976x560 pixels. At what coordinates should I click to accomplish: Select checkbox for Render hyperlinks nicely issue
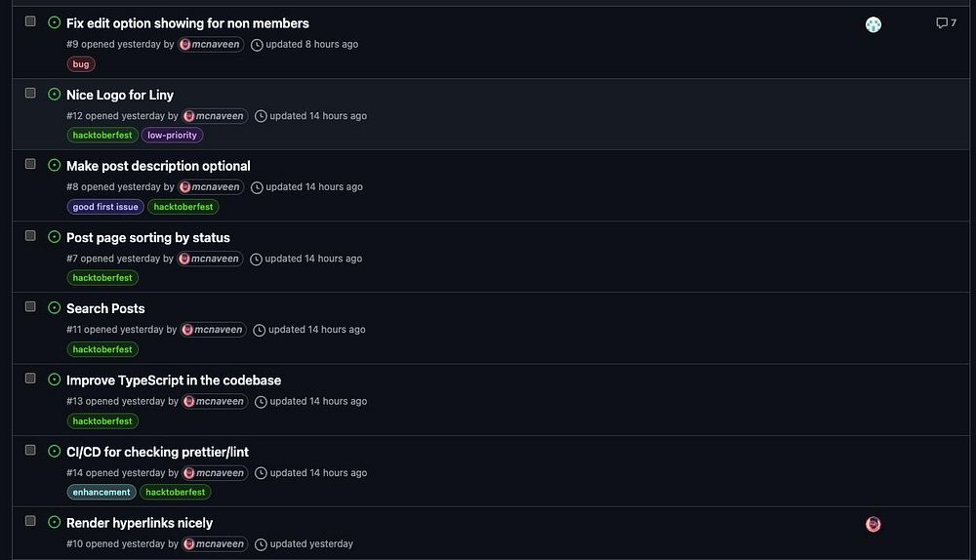click(x=30, y=521)
